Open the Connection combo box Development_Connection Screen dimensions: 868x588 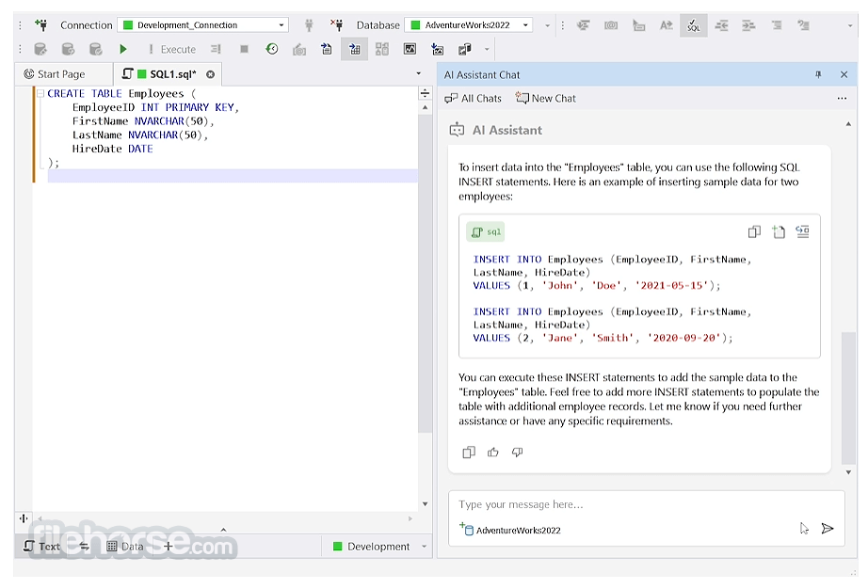[203, 24]
